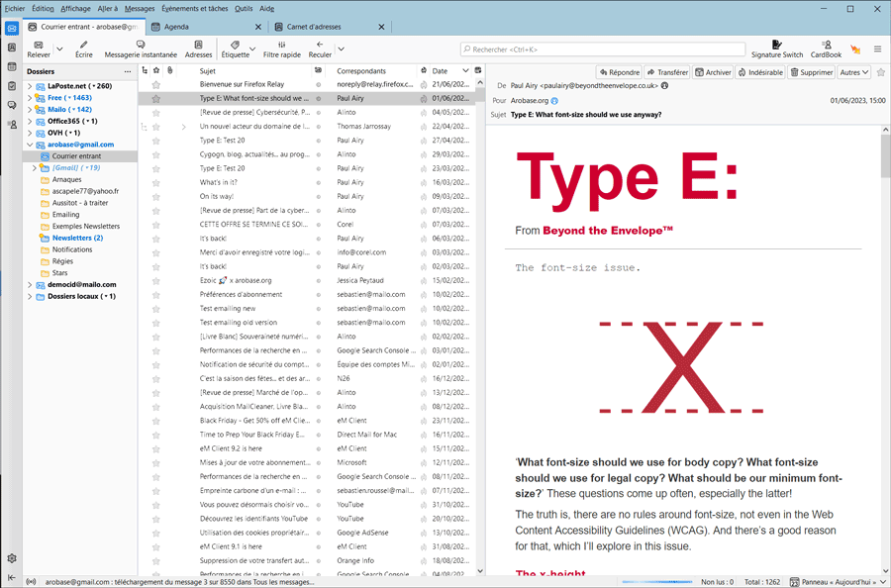Expand the Dossiers locaux tree

tap(30, 297)
